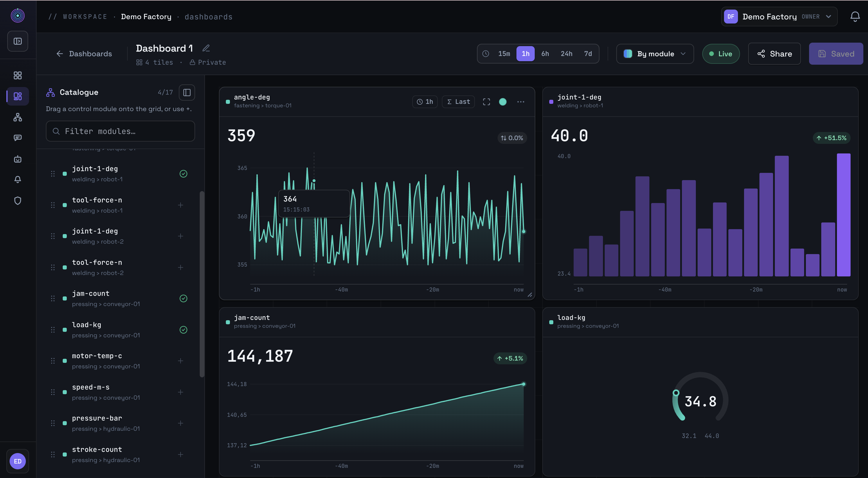Image resolution: width=868 pixels, height=478 pixels.
Task: Expand the angle-deg tile to fullscreen
Action: click(x=486, y=102)
